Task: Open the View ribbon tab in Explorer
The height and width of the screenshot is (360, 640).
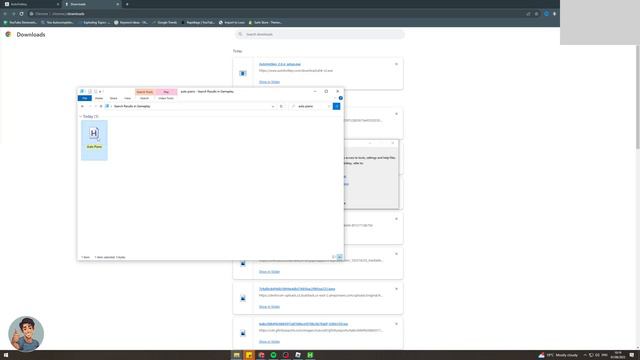Action: coord(128,98)
